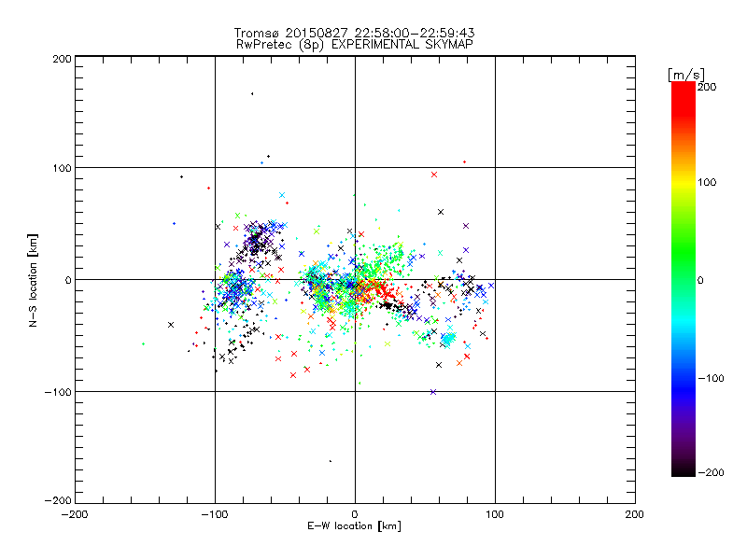Click the y-axis tick label '0'

click(68, 280)
